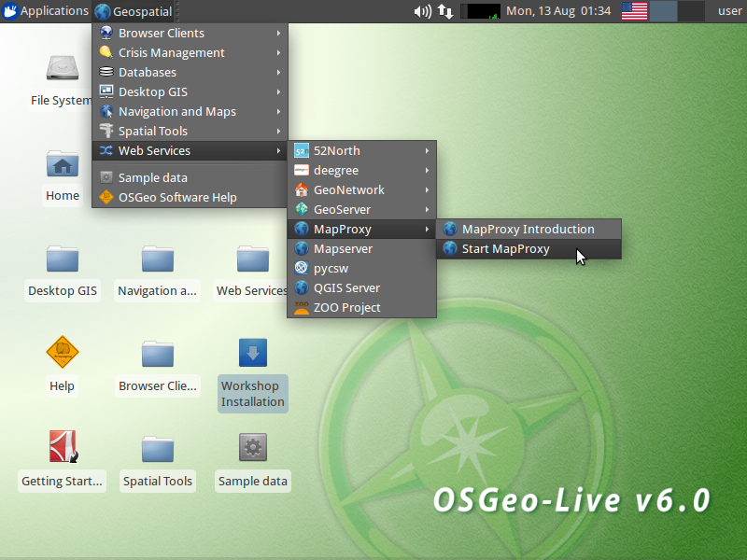The image size is (747, 560).
Task: Select the MapProxy menu entry
Action: click(362, 230)
